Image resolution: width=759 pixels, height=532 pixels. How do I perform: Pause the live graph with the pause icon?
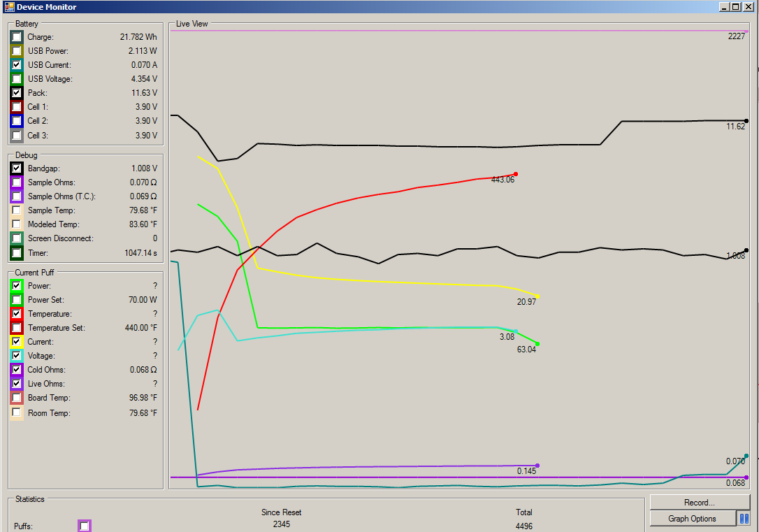744,519
